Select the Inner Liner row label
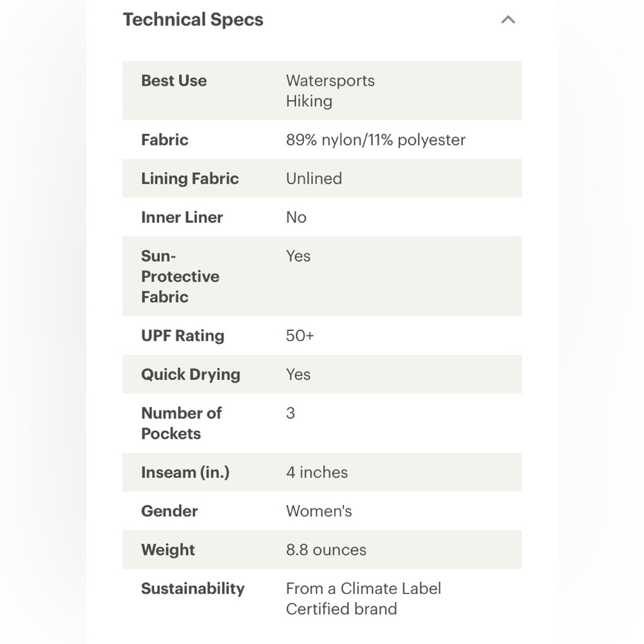644x644 pixels. pyautogui.click(x=182, y=217)
